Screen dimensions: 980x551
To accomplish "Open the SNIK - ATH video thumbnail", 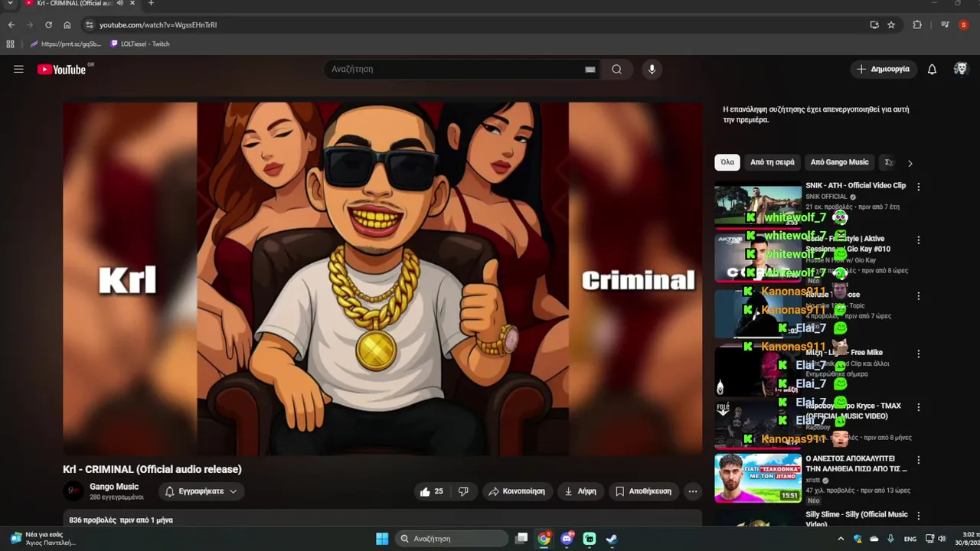I will [x=758, y=206].
